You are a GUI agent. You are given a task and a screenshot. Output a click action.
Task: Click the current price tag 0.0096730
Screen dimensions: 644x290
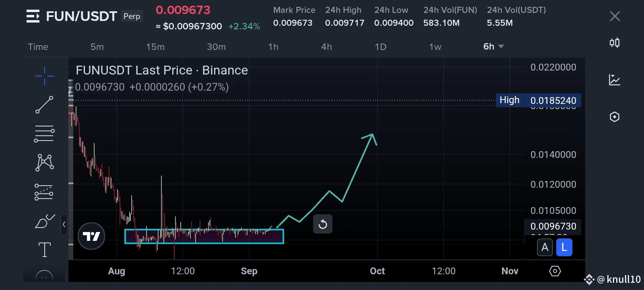click(553, 226)
